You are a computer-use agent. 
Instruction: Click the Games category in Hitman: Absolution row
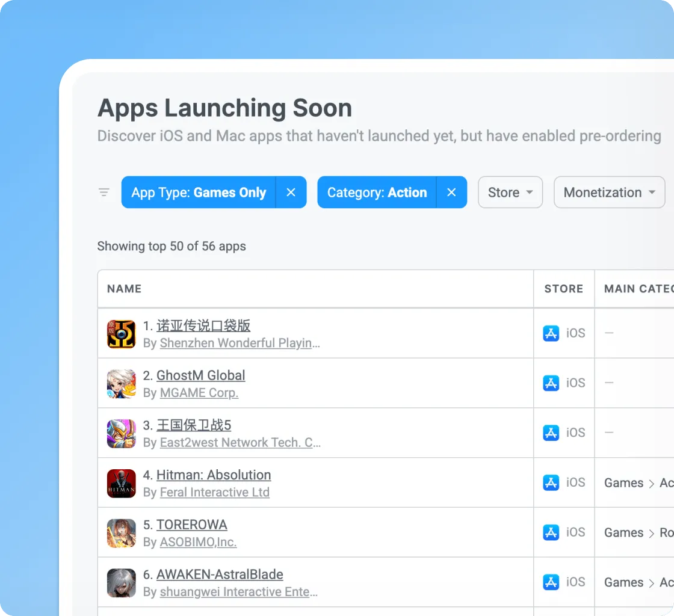[x=623, y=483]
